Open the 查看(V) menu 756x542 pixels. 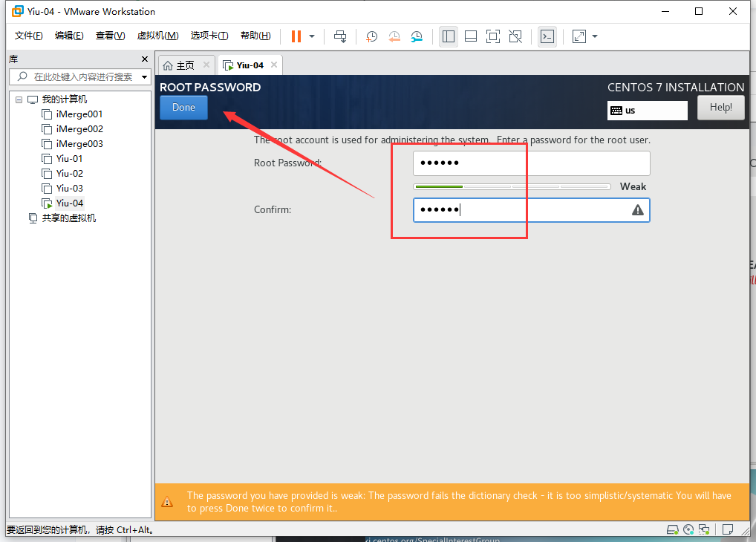tap(110, 36)
